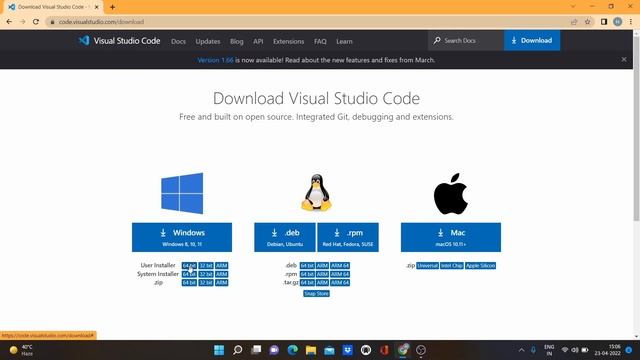Launch Microsoft Edge from the taskbar
The height and width of the screenshot is (360, 640).
click(293, 350)
